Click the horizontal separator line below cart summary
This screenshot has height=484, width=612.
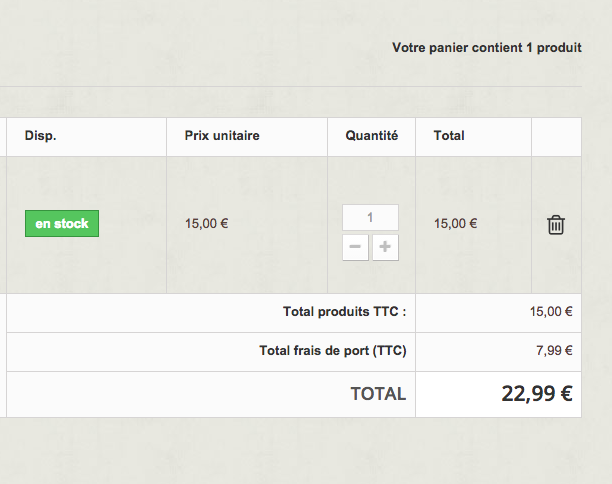pos(291,86)
